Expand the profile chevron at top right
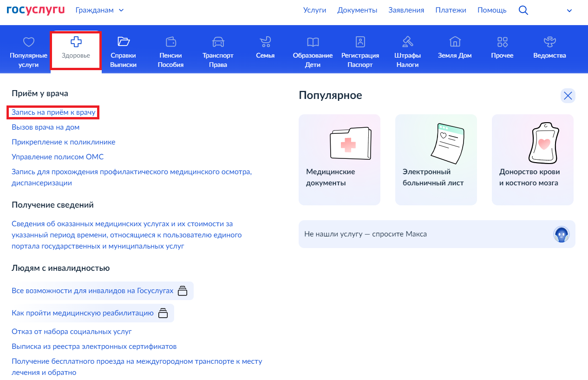 (x=569, y=11)
